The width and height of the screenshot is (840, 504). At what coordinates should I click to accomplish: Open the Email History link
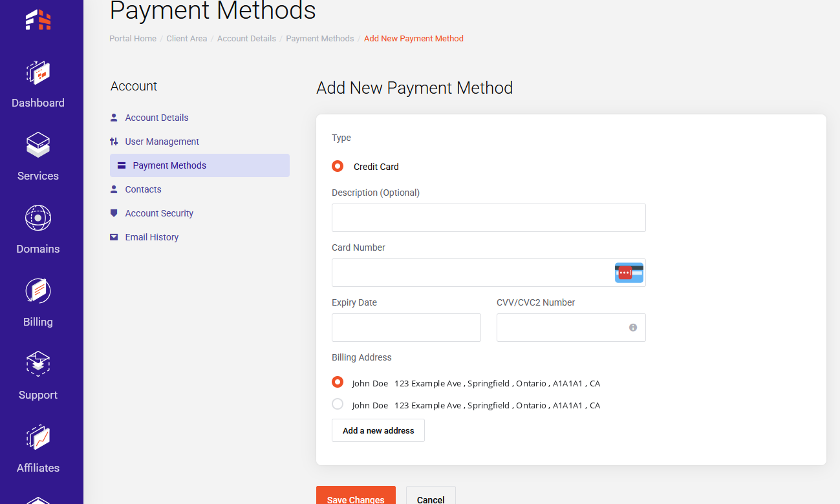(152, 237)
